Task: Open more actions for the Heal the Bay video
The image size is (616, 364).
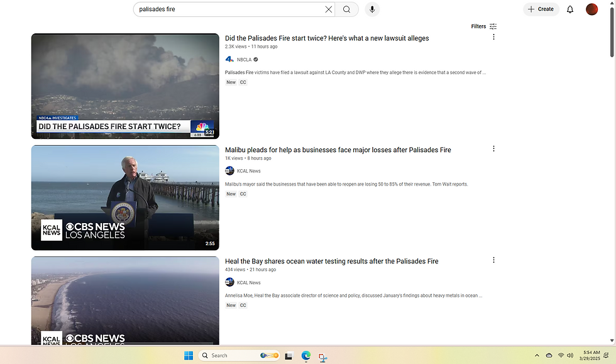Action: [x=493, y=260]
